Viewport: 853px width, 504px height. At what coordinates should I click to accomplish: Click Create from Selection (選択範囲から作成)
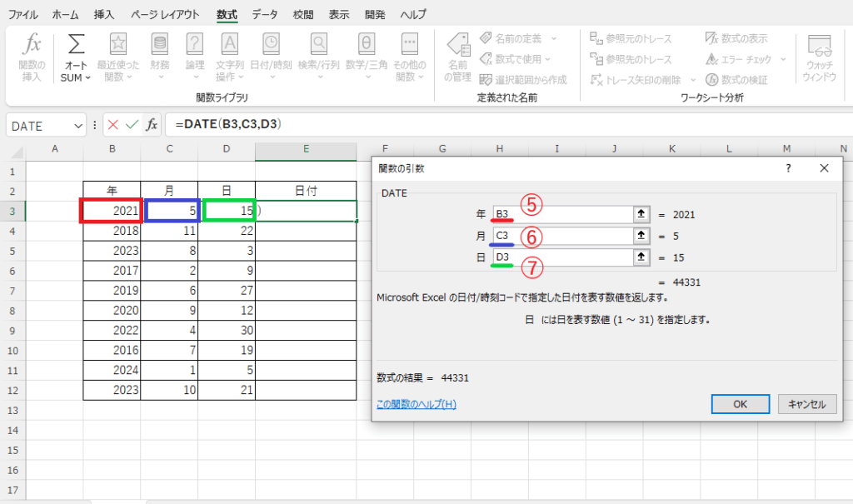[523, 79]
